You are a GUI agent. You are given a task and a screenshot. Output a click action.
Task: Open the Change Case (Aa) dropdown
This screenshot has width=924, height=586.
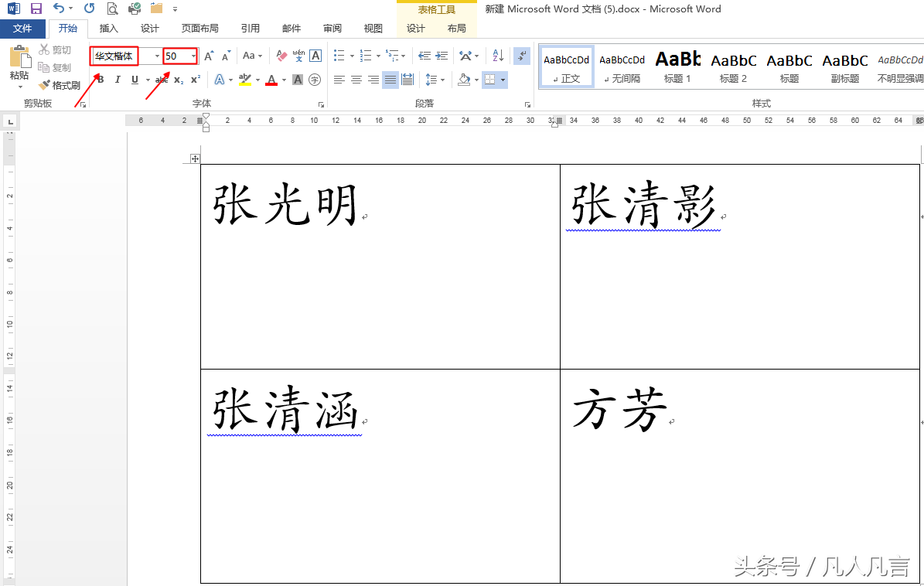click(x=252, y=56)
